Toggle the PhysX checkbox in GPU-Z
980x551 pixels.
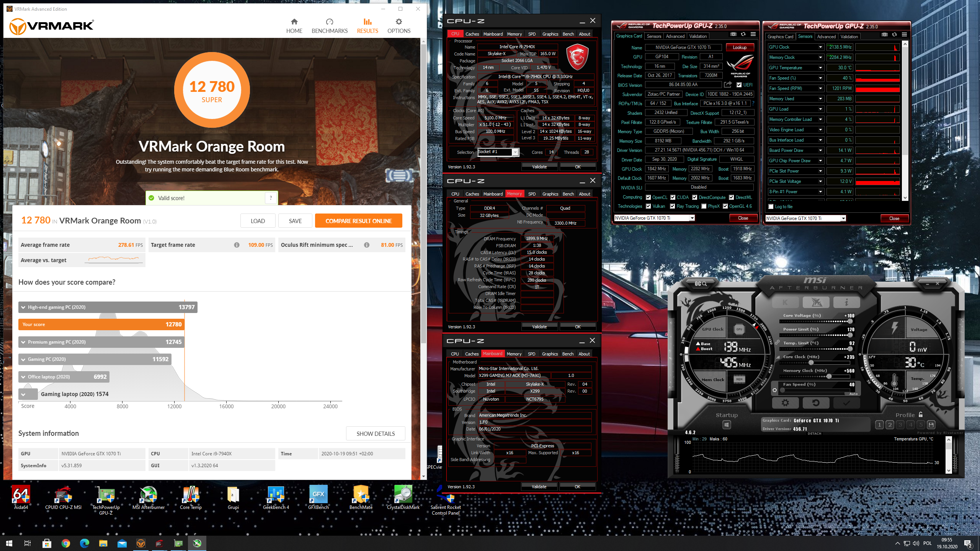704,206
